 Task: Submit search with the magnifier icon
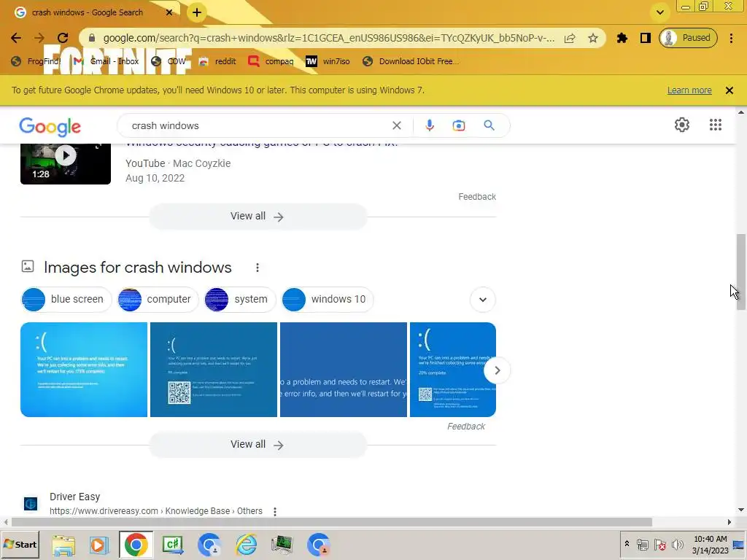pyautogui.click(x=489, y=125)
